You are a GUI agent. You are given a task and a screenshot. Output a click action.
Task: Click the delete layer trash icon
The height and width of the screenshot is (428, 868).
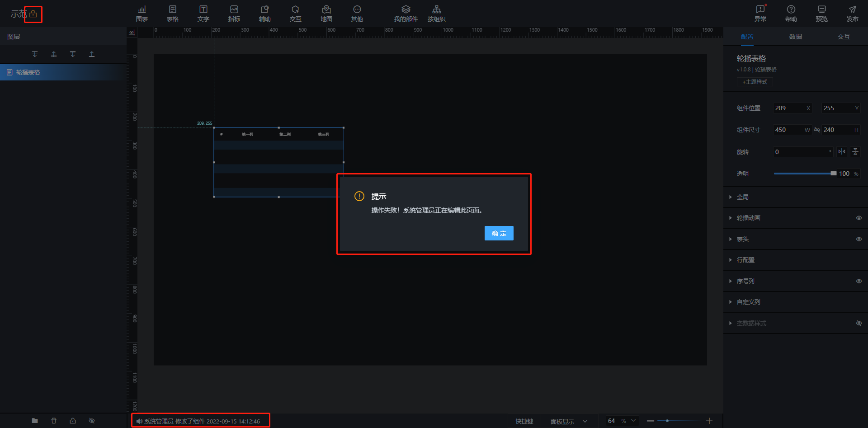coord(54,421)
